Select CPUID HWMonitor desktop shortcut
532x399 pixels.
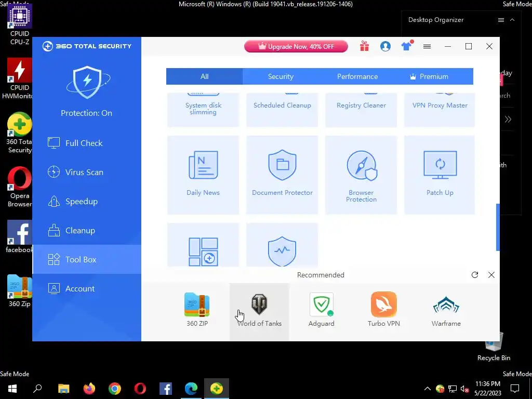click(x=19, y=79)
